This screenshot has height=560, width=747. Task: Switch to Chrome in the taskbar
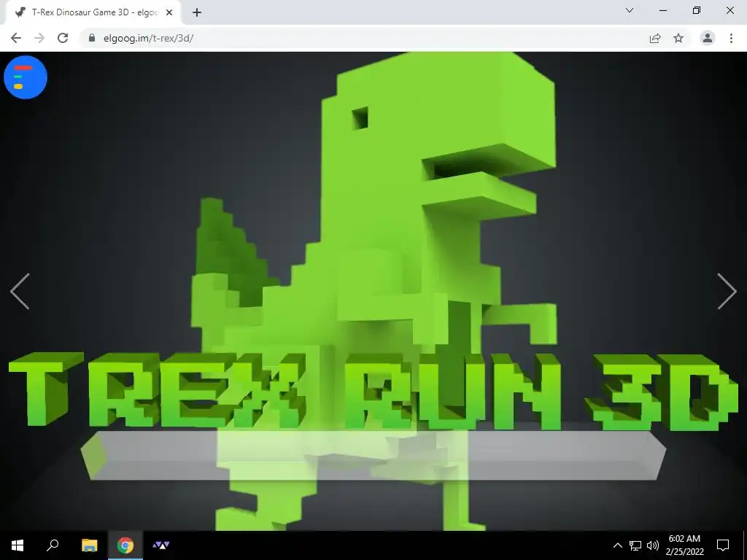pyautogui.click(x=125, y=545)
